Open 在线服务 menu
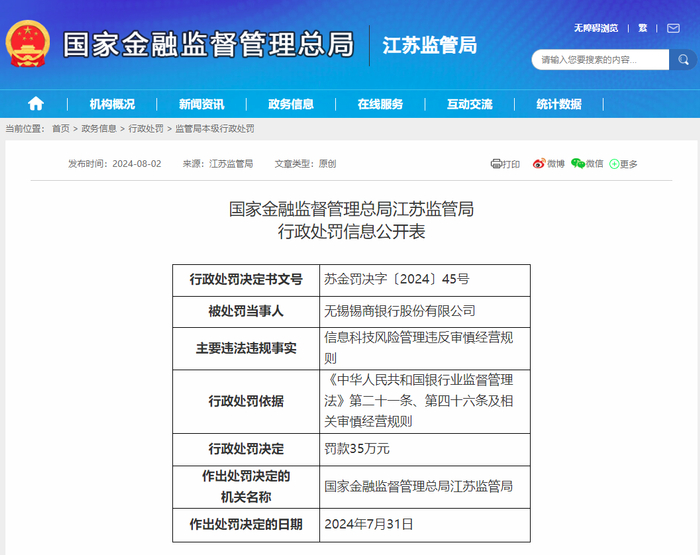This screenshot has width=700, height=555. [x=380, y=104]
